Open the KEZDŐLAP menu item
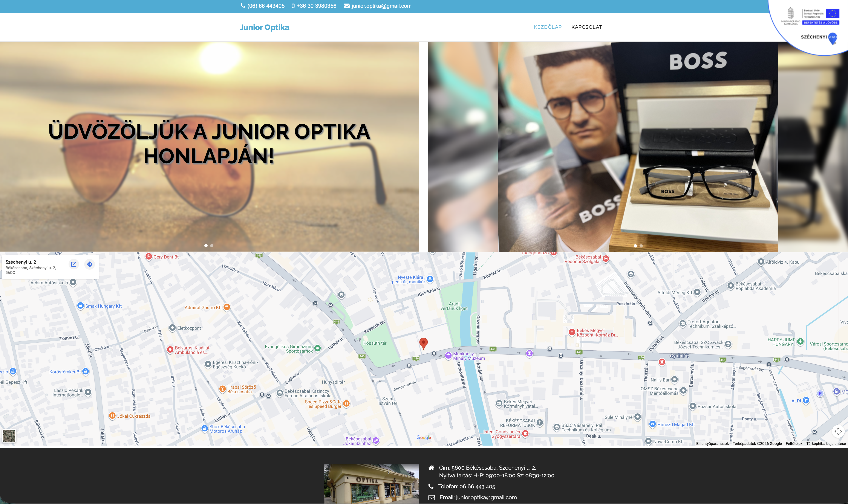This screenshot has height=504, width=848. point(548,27)
